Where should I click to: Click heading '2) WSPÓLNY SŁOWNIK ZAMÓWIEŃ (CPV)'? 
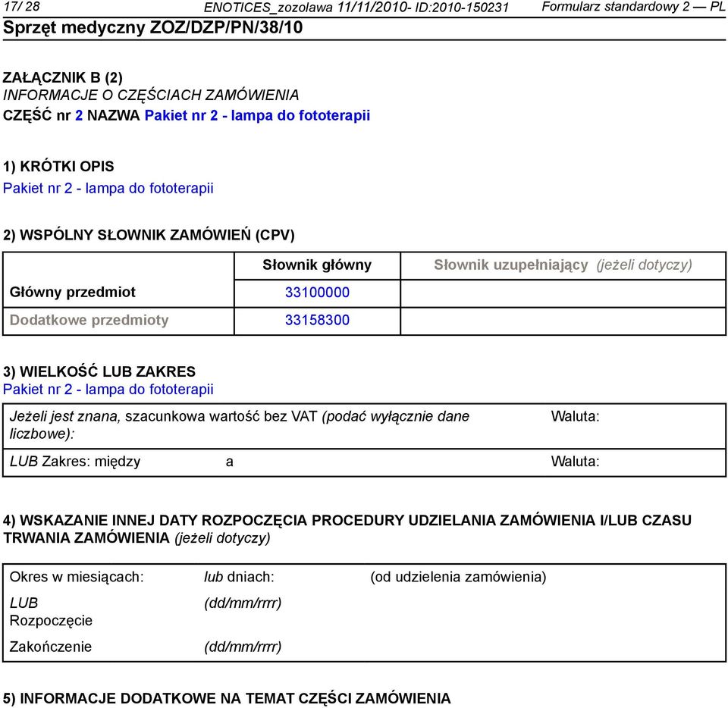click(x=149, y=235)
